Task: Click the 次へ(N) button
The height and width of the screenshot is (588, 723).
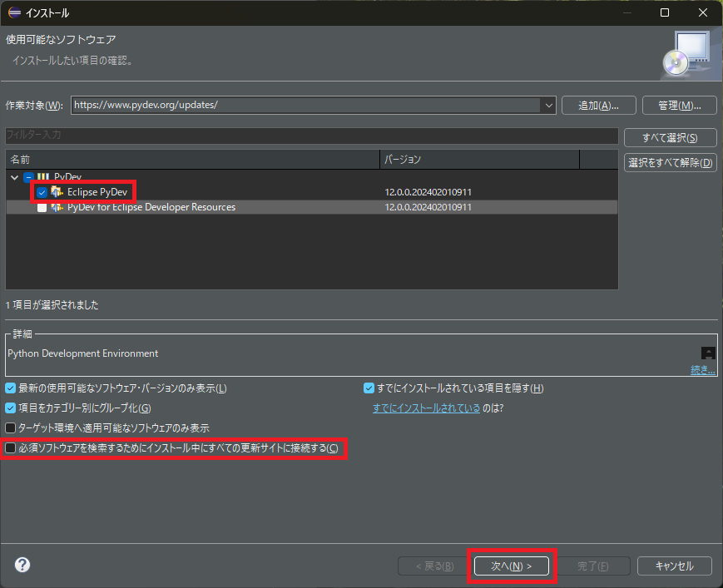Action: click(x=511, y=565)
